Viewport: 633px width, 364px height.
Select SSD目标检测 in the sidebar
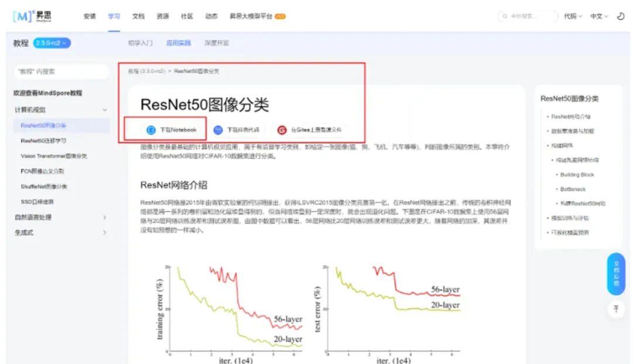coord(37,202)
